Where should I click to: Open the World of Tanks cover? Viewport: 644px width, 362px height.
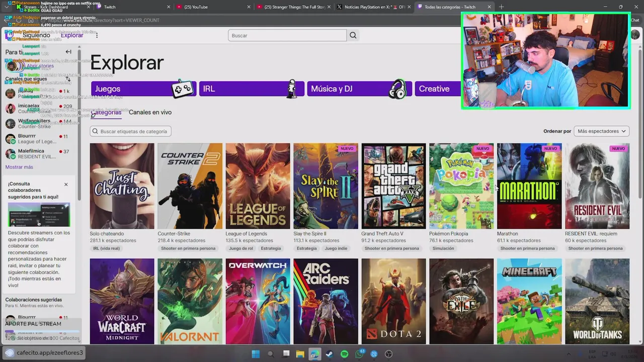coord(597,301)
